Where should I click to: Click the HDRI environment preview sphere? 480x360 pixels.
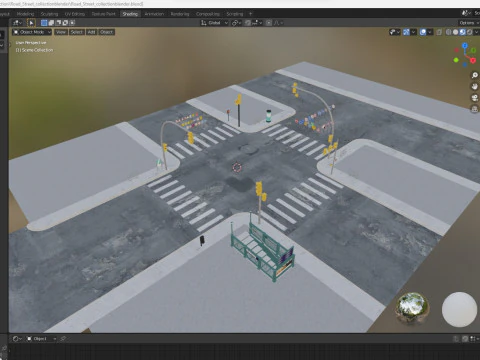tap(412, 308)
